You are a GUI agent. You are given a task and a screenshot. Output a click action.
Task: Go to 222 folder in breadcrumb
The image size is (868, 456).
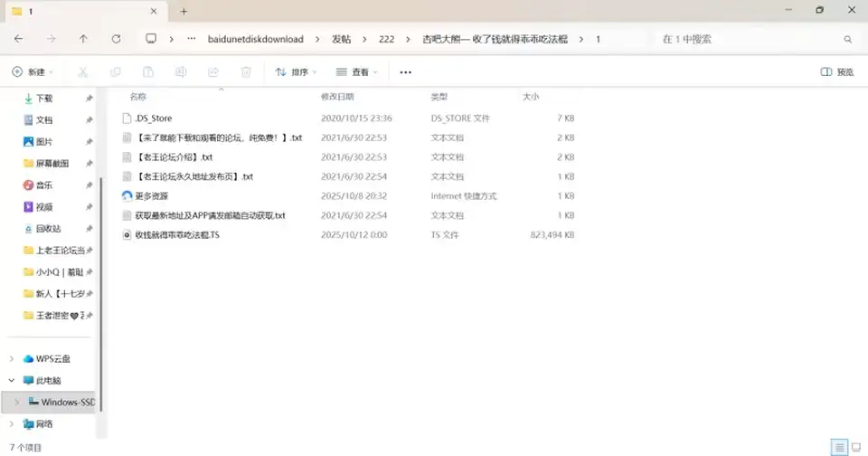pos(386,39)
